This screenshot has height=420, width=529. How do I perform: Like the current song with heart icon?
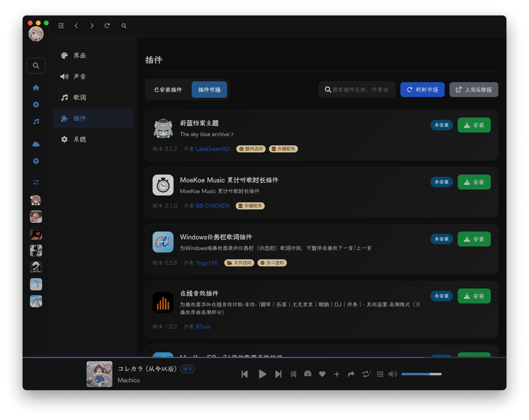(x=322, y=374)
